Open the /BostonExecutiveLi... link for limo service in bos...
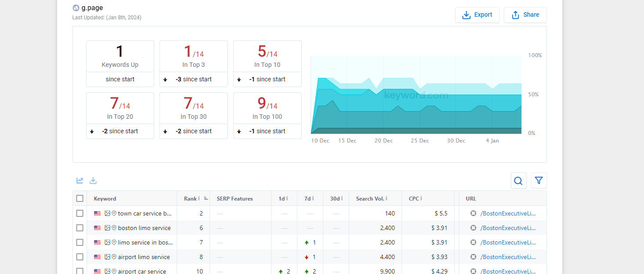Image resolution: width=644 pixels, height=274 pixels. coord(508,242)
